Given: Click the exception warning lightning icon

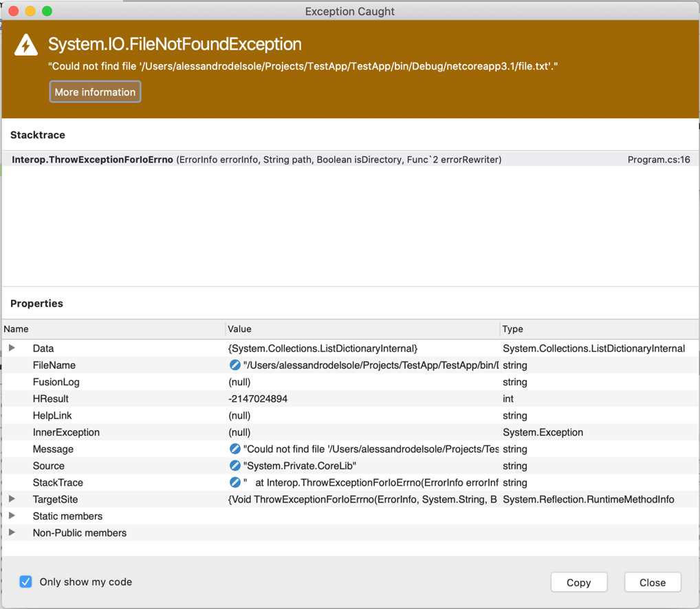Looking at the screenshot, I should (x=25, y=43).
